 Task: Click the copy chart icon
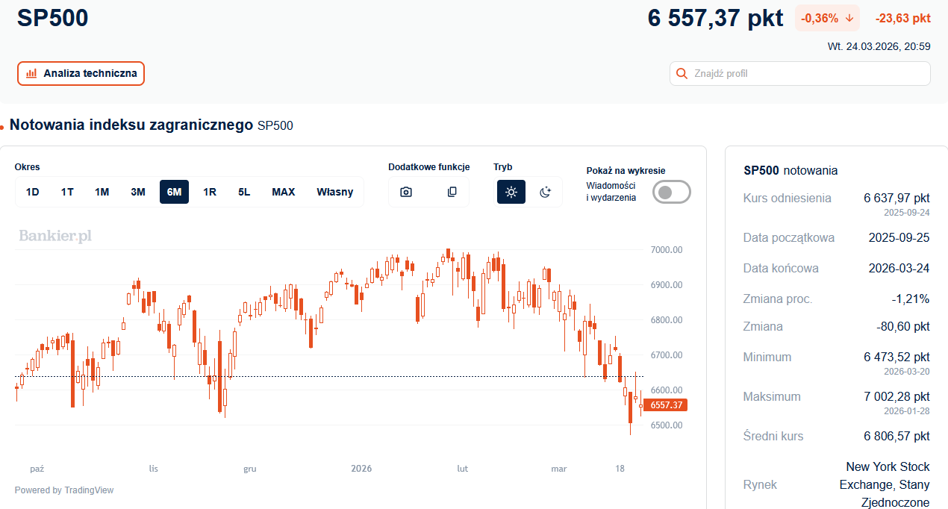pyautogui.click(x=452, y=192)
